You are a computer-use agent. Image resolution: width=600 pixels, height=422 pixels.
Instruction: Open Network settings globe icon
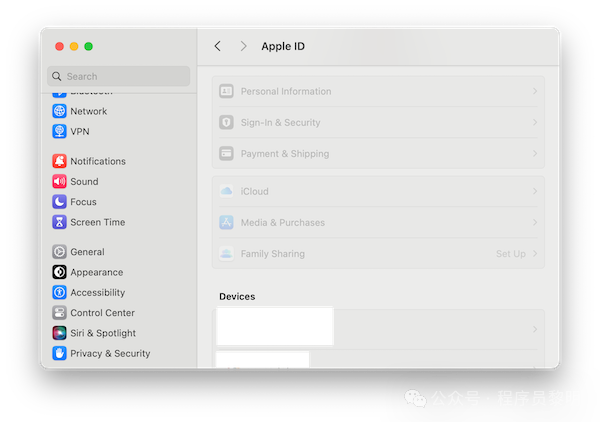pyautogui.click(x=59, y=111)
